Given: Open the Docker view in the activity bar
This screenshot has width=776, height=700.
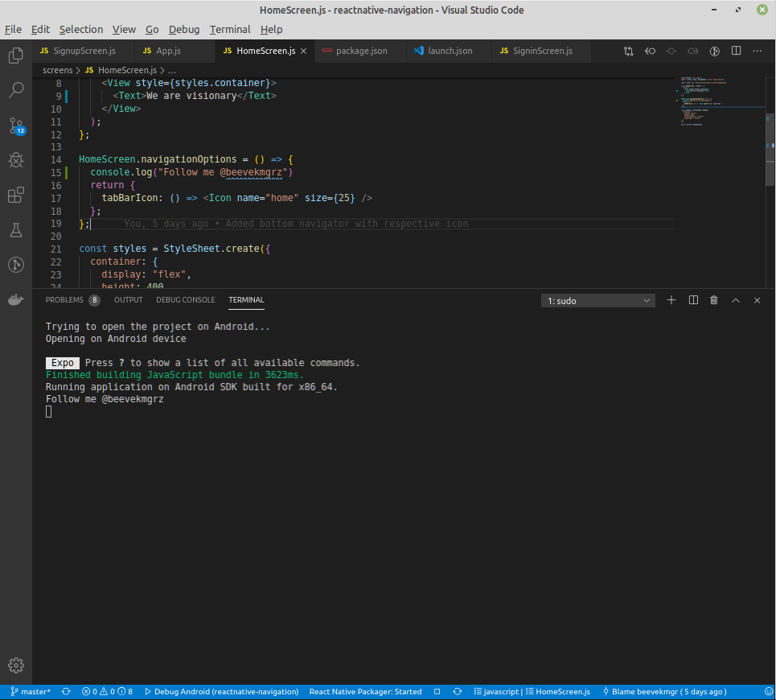Looking at the screenshot, I should click(15, 299).
